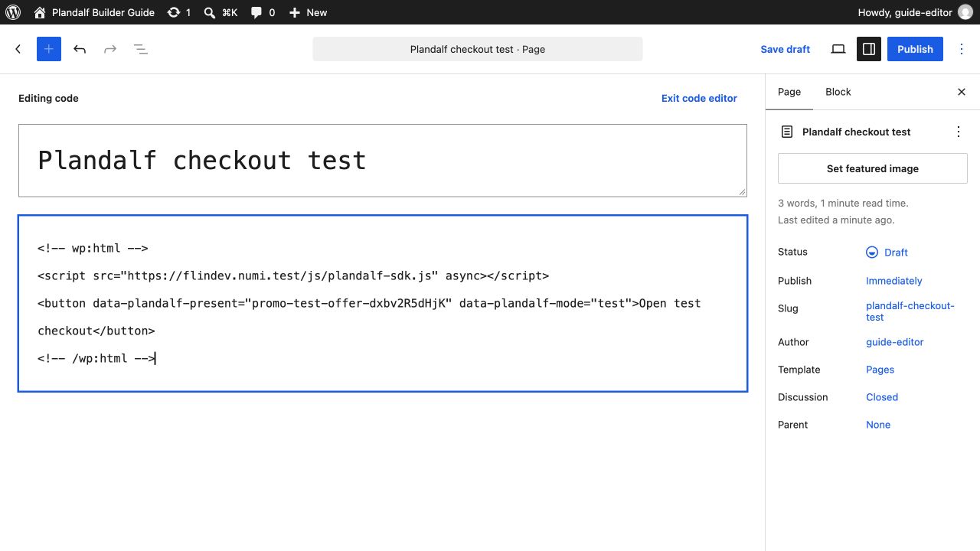Image resolution: width=980 pixels, height=551 pixels.
Task: Set the parent page 'None'
Action: tap(878, 425)
